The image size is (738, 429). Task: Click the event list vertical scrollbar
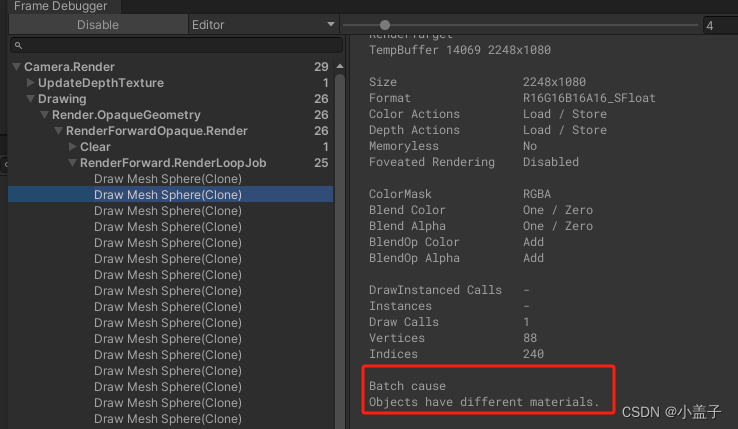point(340,250)
